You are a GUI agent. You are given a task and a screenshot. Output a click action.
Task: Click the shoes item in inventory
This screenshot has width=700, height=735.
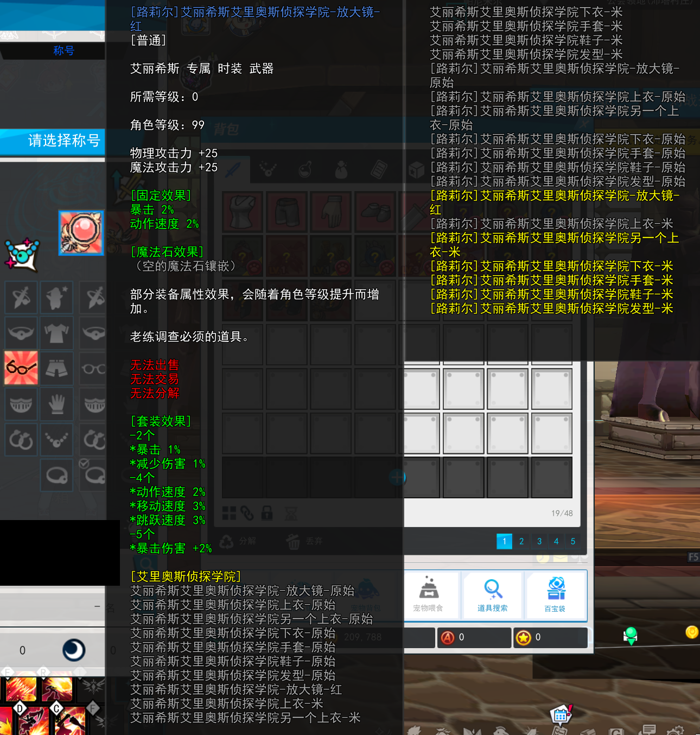(x=375, y=211)
